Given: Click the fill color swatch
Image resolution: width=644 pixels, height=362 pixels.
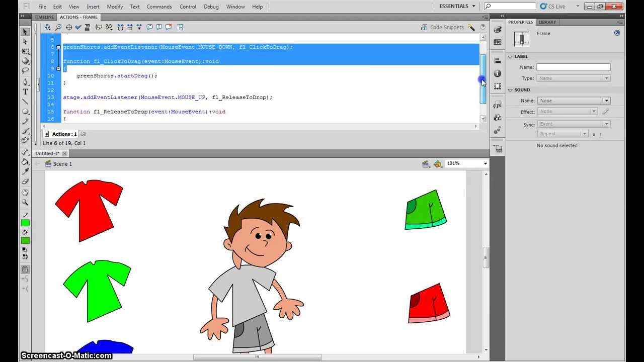Looking at the screenshot, I should coord(25,240).
